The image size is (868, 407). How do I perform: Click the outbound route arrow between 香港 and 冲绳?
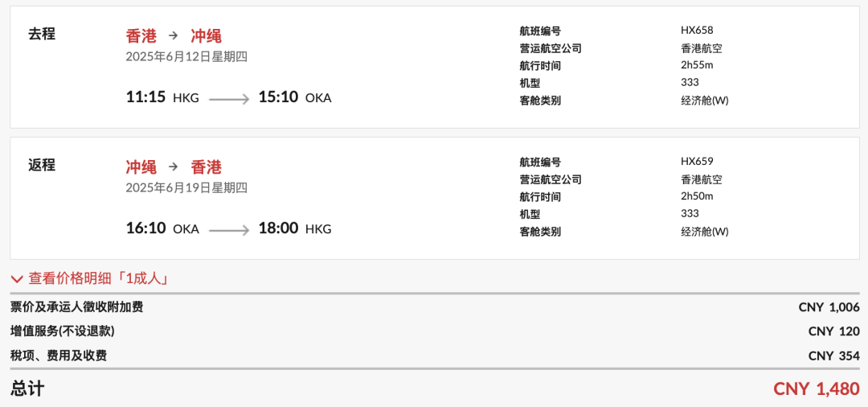(x=174, y=35)
